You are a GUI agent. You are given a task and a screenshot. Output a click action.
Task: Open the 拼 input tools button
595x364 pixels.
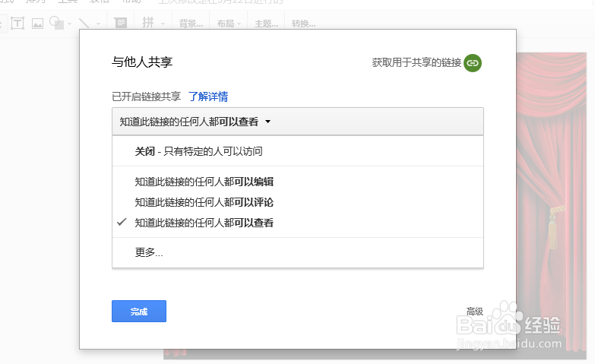tap(148, 23)
